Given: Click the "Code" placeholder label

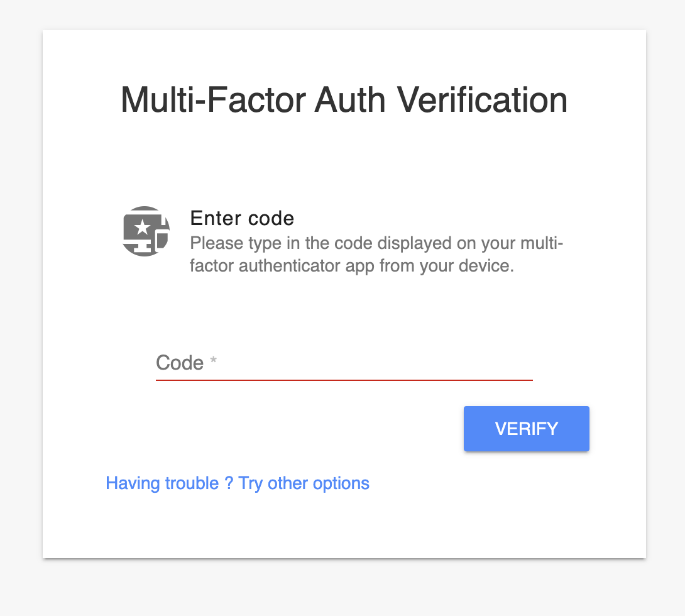Looking at the screenshot, I should [180, 363].
